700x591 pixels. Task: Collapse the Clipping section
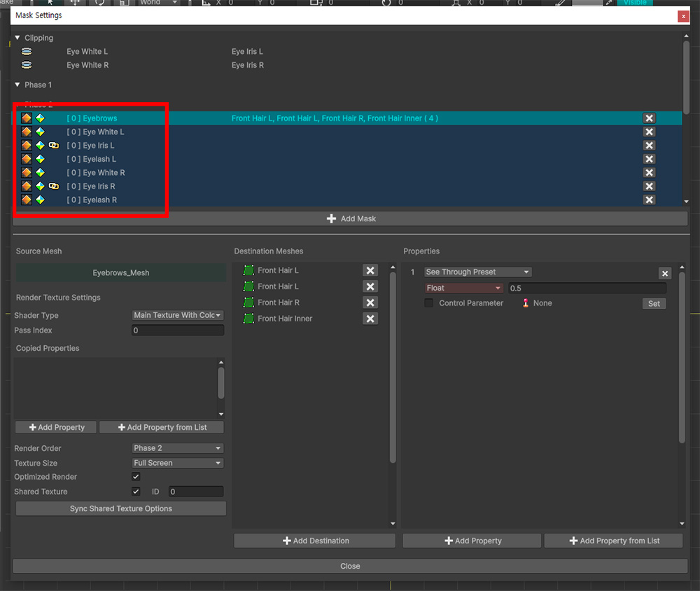pos(17,38)
